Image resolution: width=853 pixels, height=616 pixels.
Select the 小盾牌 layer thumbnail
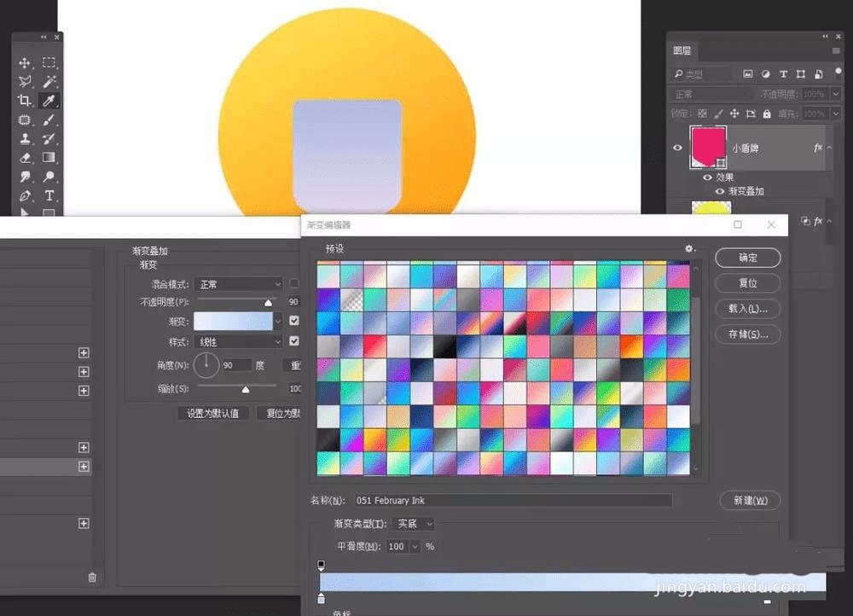coord(708,147)
